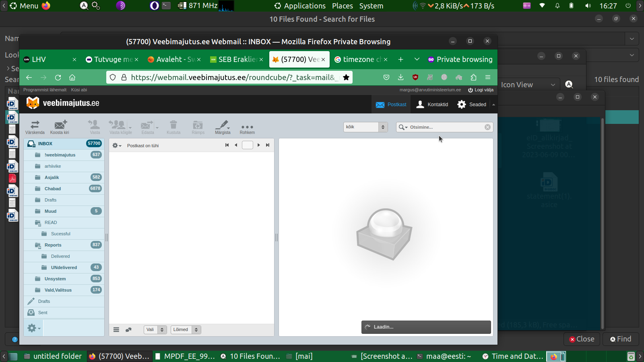Open the Chabad folder

click(x=64, y=189)
